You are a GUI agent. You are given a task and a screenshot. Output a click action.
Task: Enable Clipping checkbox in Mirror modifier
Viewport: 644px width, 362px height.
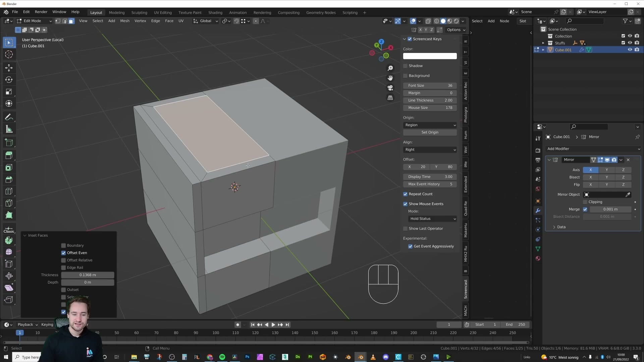point(585,202)
